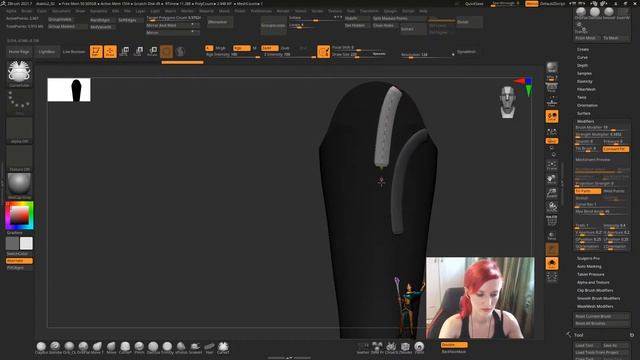Open the Alpha menu
Image resolution: width=640 pixels, height=360 pixels.
click(11, 11)
